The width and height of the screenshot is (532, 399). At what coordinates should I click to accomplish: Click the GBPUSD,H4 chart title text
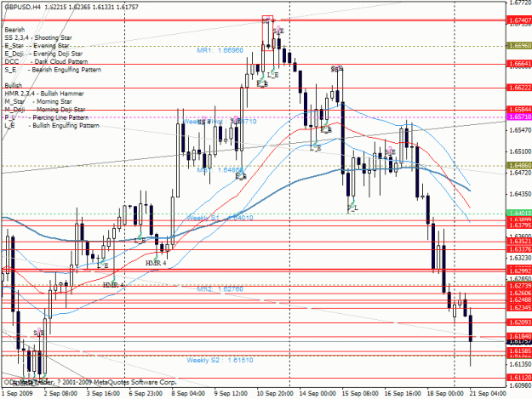pyautogui.click(x=72, y=7)
